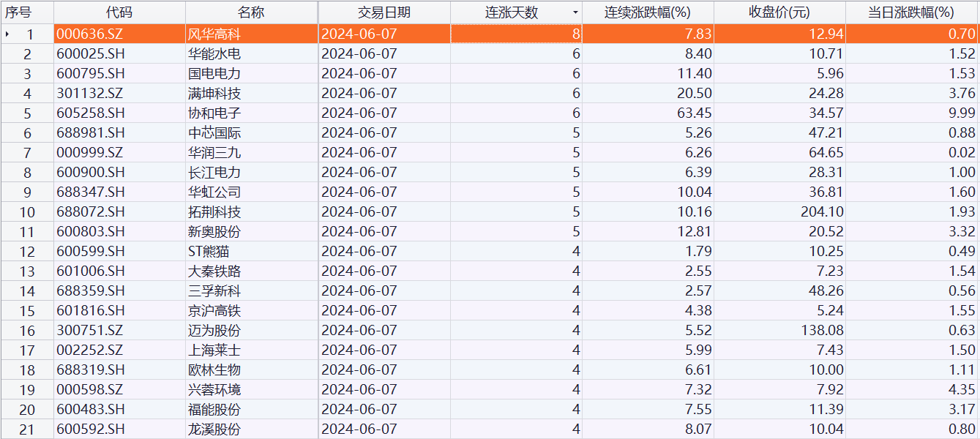Click the 名称 column header

(x=251, y=12)
